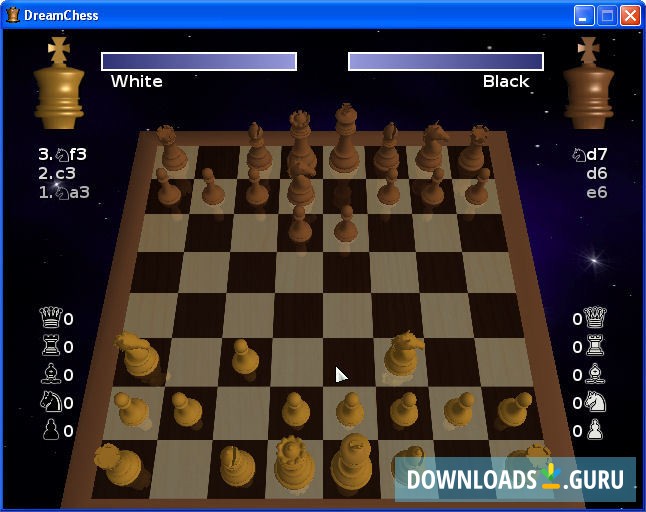The height and width of the screenshot is (512, 646).
Task: Click the captured black queen counter icon
Action: coord(51,318)
